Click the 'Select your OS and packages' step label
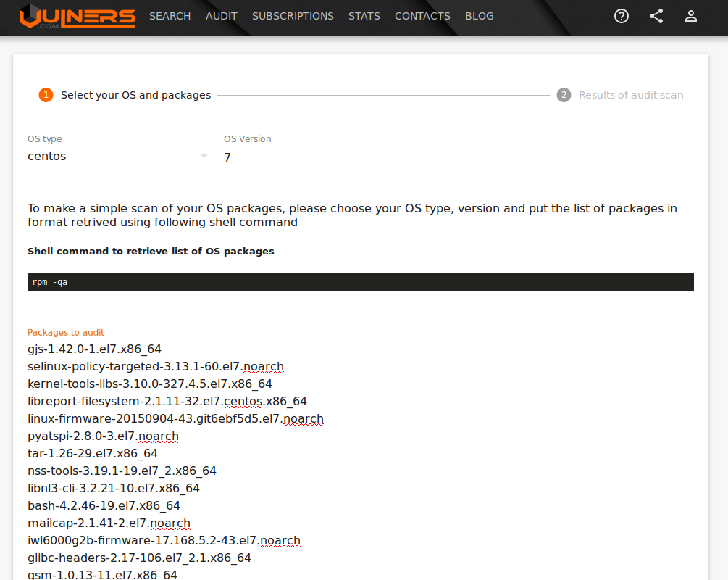Screen dimensions: 728x580 coord(136,95)
